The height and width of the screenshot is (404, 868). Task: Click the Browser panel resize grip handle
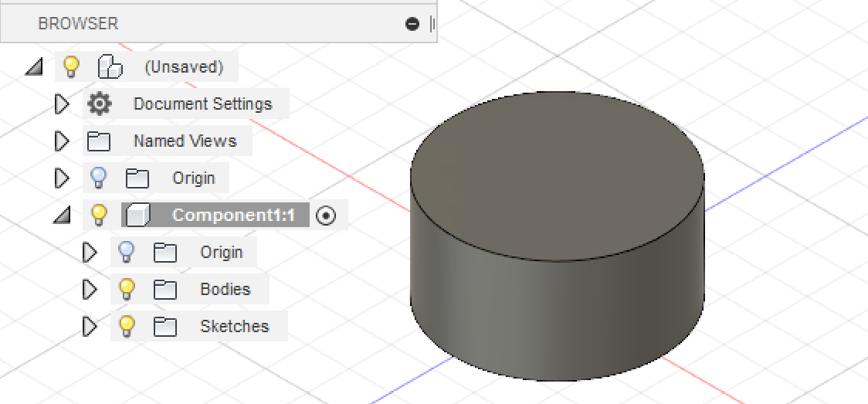coord(432,24)
